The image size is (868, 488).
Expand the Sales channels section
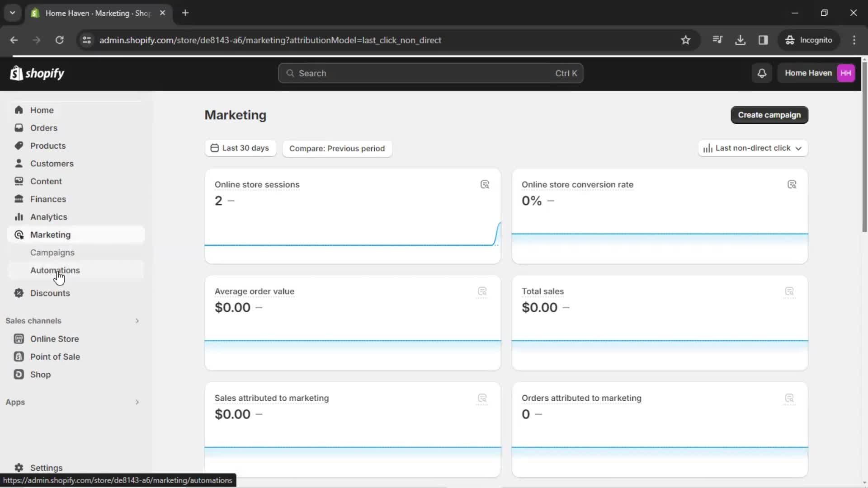(x=137, y=320)
